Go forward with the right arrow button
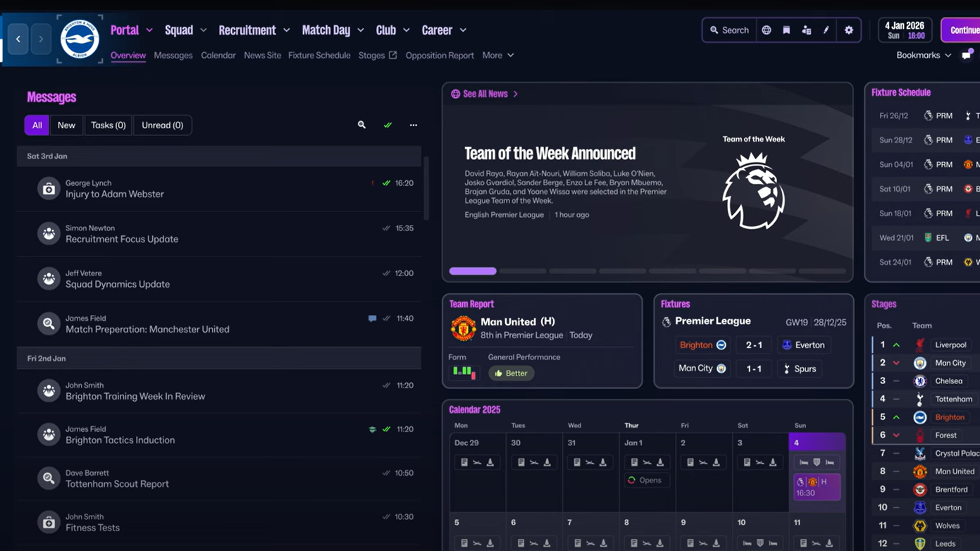Viewport: 980px width, 551px height. (41, 39)
